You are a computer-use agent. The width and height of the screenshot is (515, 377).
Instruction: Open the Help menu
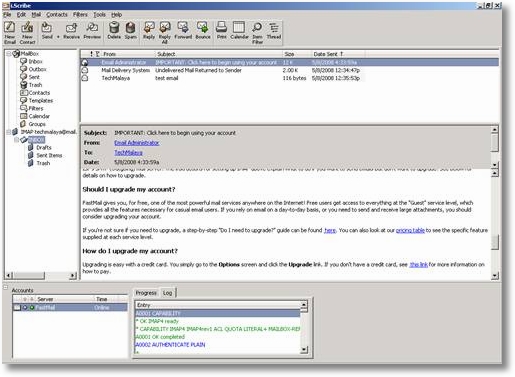point(116,15)
